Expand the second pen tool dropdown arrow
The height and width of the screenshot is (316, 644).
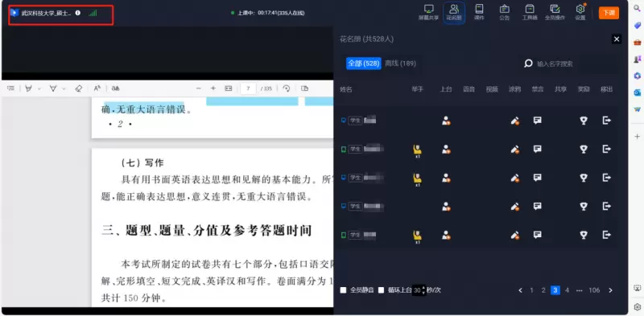pyautogui.click(x=64, y=88)
